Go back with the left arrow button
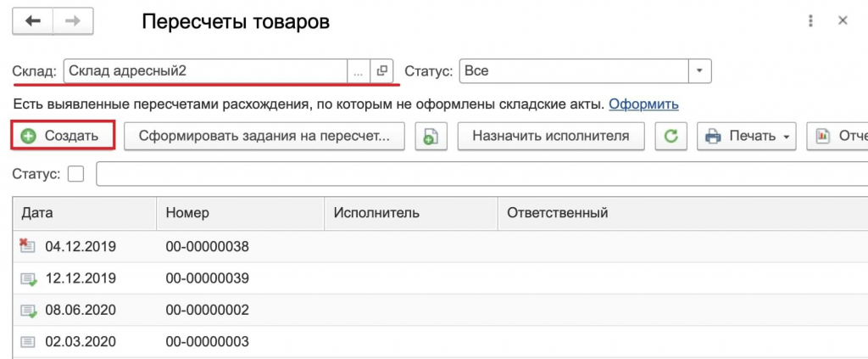The width and height of the screenshot is (868, 359). point(33,21)
